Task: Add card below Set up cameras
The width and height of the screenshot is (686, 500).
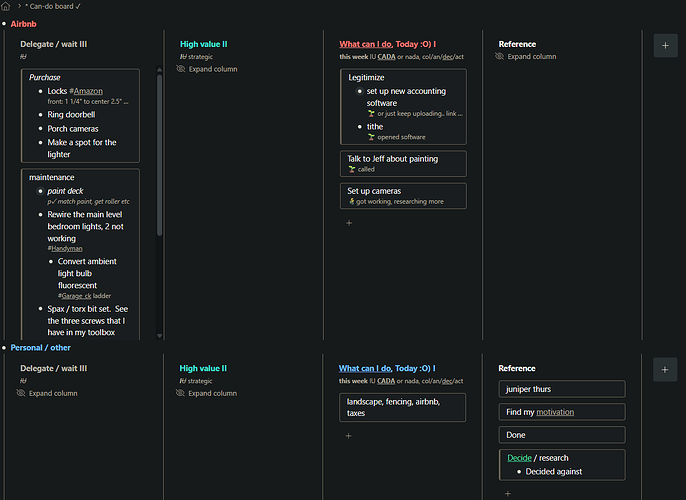Action: 349,223
